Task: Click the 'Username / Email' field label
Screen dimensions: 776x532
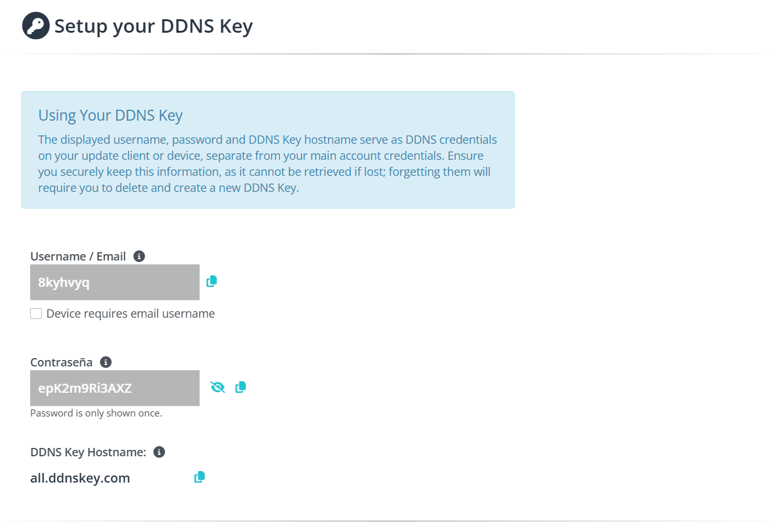Action: 78,256
